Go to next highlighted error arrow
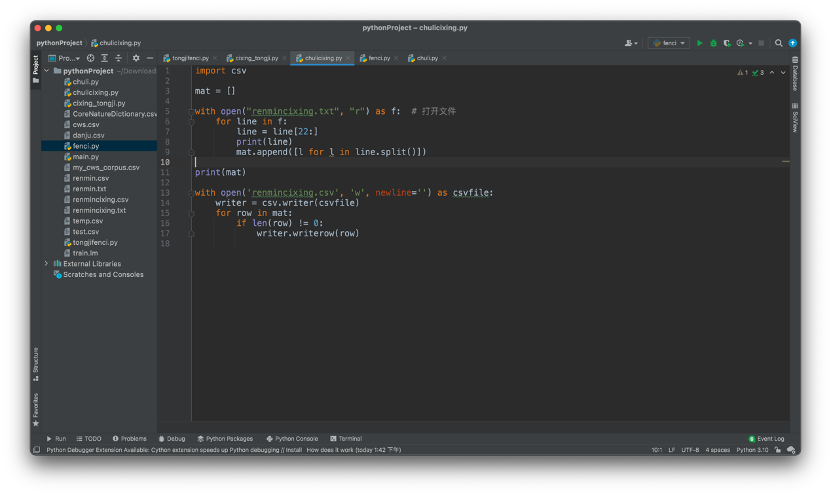The image size is (832, 496). point(783,73)
